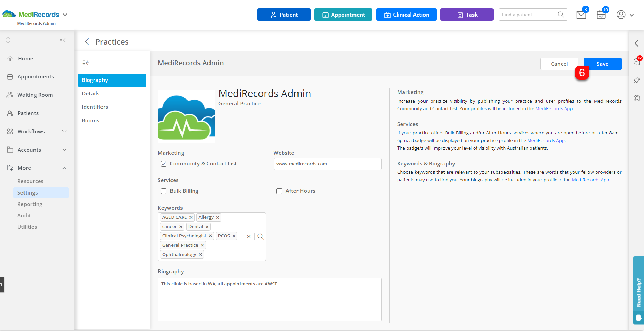The height and width of the screenshot is (331, 644).
Task: Click the Website input field
Action: pyautogui.click(x=328, y=164)
